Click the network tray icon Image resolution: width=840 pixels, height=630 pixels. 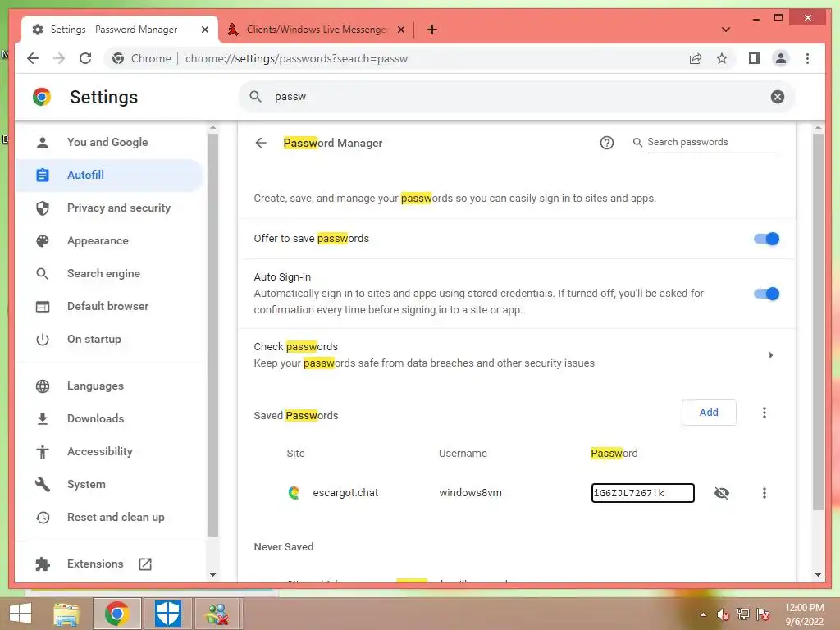point(743,614)
